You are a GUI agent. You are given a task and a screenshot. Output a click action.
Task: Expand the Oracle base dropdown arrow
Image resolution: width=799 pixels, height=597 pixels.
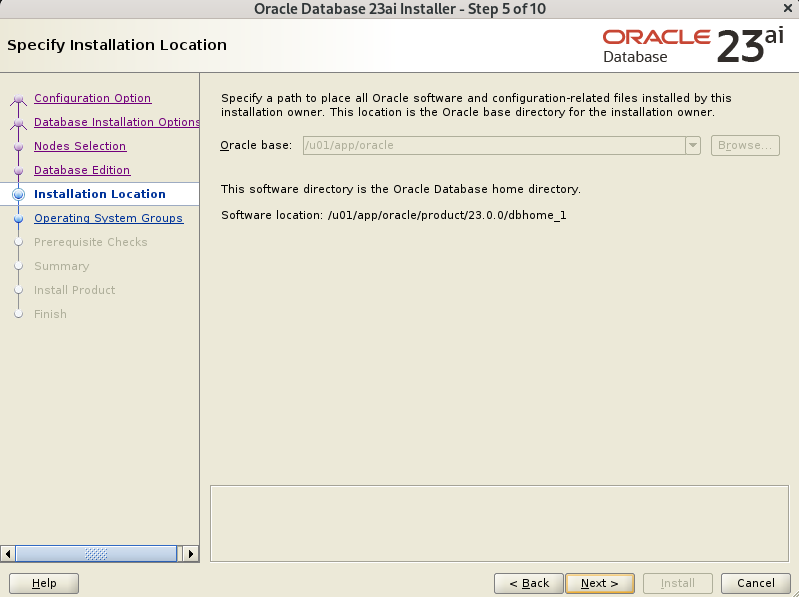click(x=693, y=145)
